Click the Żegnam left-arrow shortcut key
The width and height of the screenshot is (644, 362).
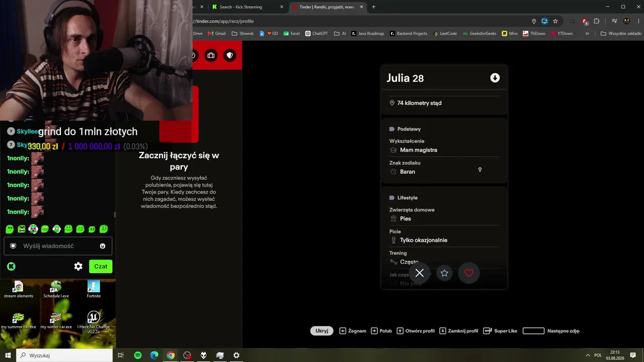(x=343, y=331)
